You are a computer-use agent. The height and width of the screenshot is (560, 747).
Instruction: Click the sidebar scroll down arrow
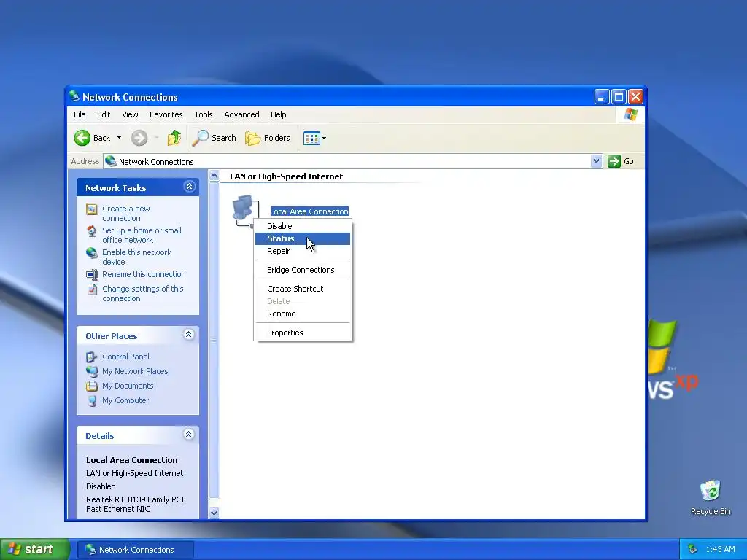pyautogui.click(x=214, y=513)
